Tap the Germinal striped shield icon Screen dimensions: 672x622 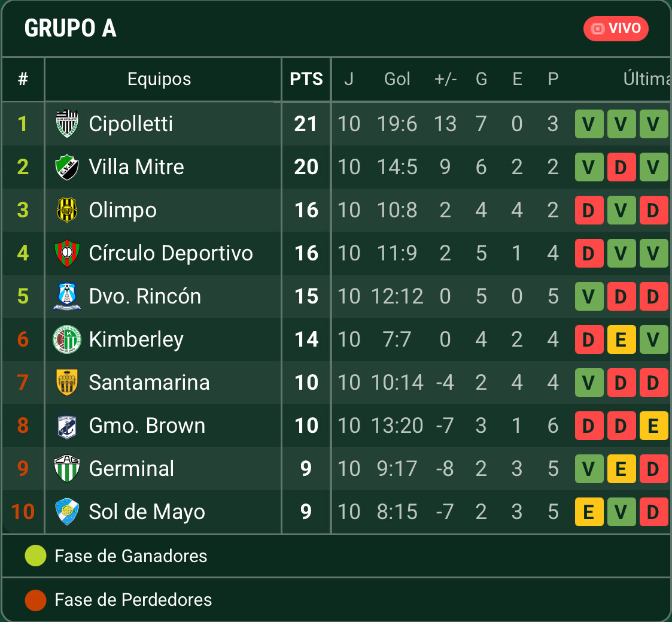click(67, 469)
